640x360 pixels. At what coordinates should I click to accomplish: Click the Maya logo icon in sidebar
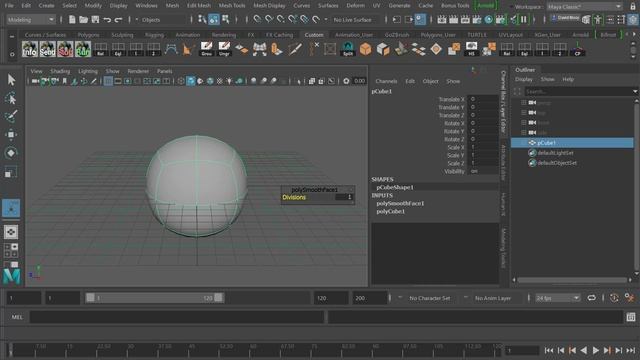(11, 276)
